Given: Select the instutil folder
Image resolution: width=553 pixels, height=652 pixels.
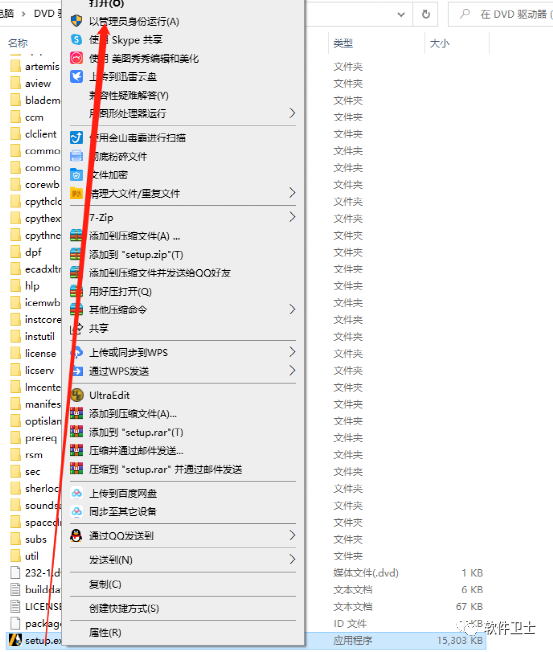Looking at the screenshot, I should coord(33,336).
